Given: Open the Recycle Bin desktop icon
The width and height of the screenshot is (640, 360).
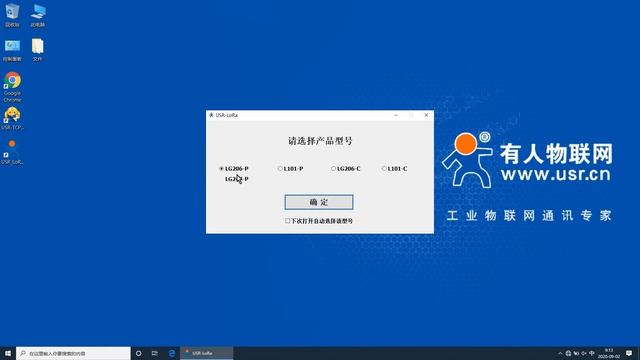Looking at the screenshot, I should pyautogui.click(x=12, y=15).
